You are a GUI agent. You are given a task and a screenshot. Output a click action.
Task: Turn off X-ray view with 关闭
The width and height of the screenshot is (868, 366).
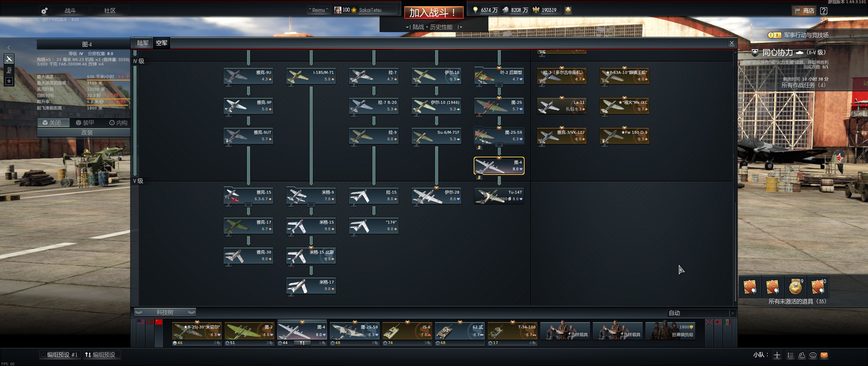point(53,123)
